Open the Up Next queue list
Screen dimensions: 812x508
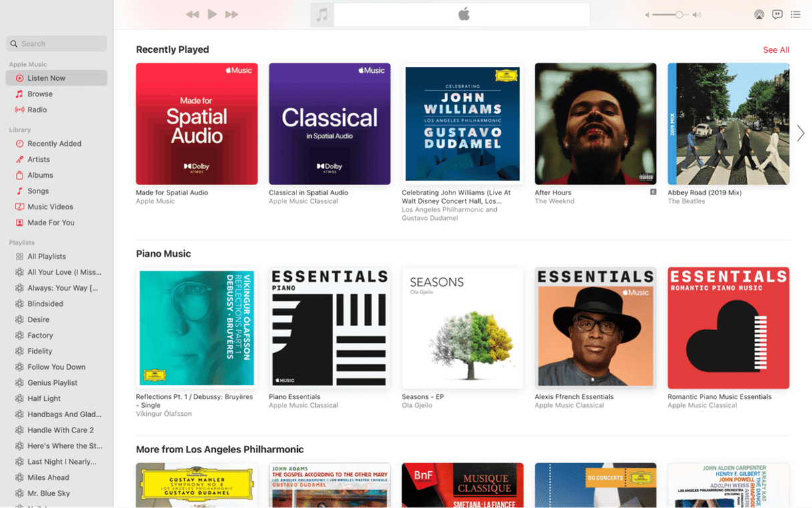click(x=795, y=15)
